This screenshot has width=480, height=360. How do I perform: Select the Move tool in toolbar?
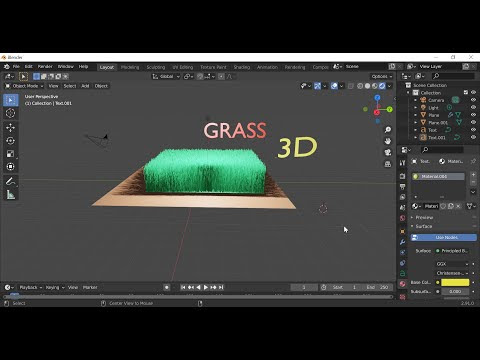(x=10, y=128)
